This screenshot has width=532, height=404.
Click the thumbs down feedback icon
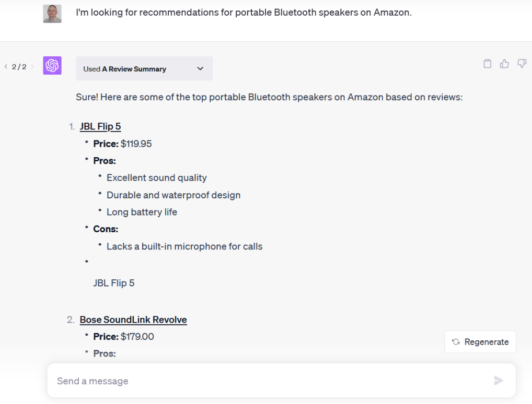click(x=522, y=64)
